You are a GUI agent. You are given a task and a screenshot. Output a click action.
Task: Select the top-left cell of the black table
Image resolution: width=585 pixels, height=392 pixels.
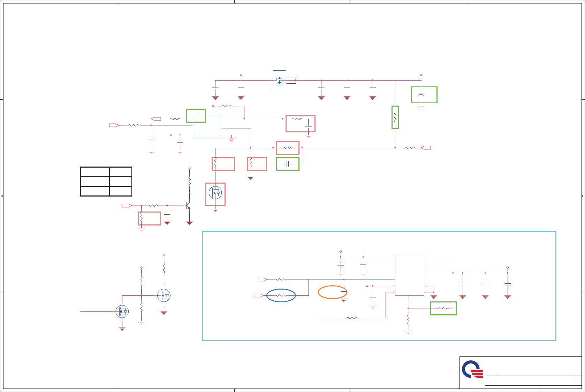(94, 172)
